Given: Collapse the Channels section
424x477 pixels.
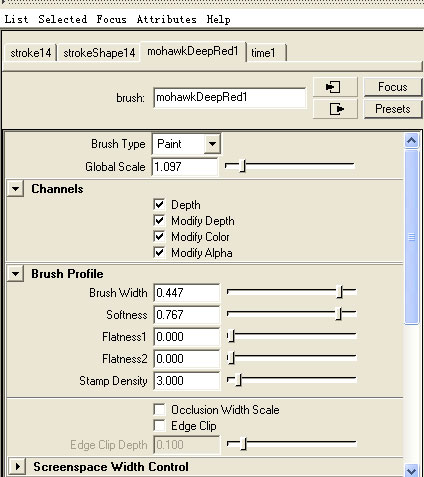Looking at the screenshot, I should (x=15, y=189).
